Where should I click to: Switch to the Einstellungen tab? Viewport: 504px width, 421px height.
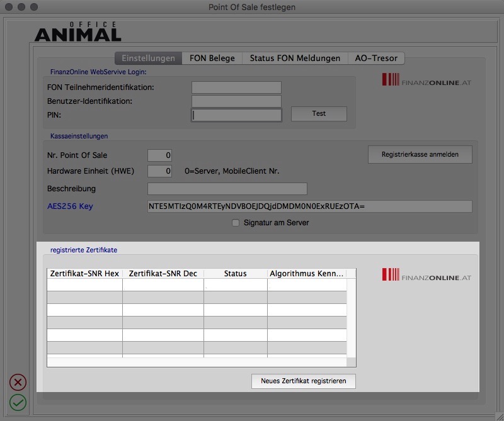[148, 58]
